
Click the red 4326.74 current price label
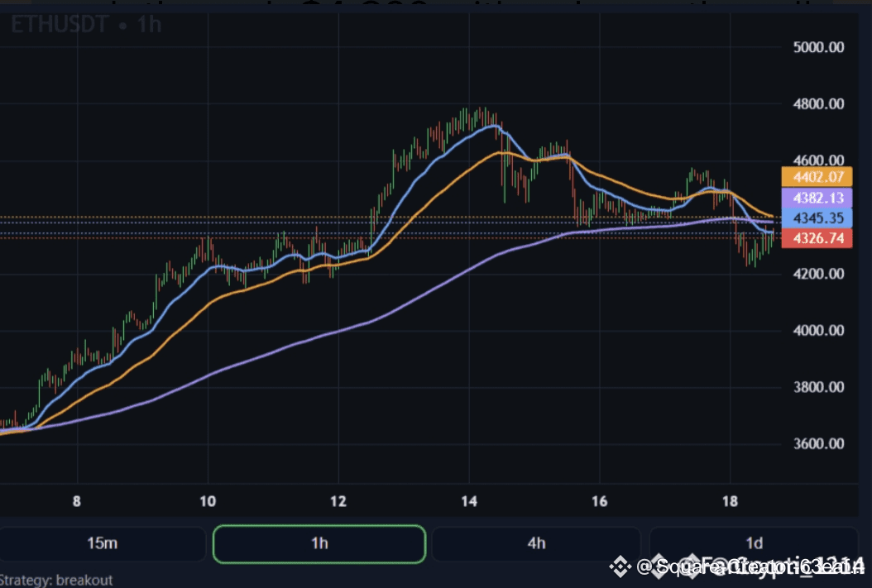tap(817, 238)
